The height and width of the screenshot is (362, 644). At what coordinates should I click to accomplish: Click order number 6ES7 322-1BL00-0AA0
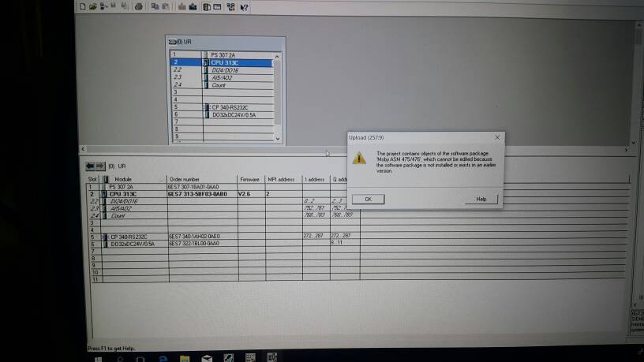(x=194, y=244)
